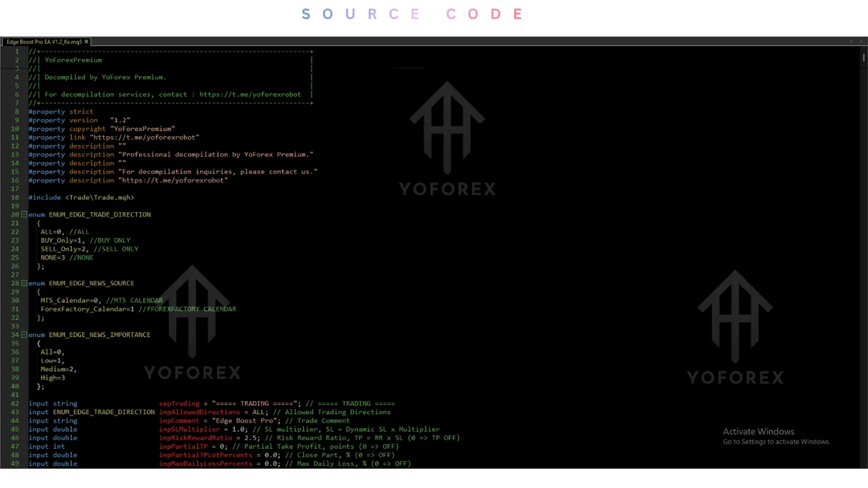
Task: Click the inpAllowedDirections input variable
Action: coord(200,412)
